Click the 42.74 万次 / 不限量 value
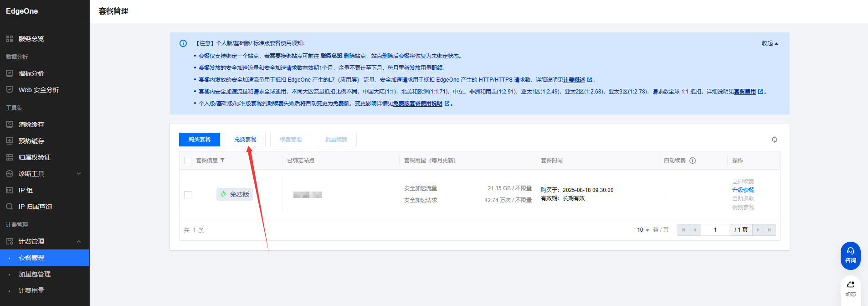This screenshot has height=306, width=868. pos(508,200)
